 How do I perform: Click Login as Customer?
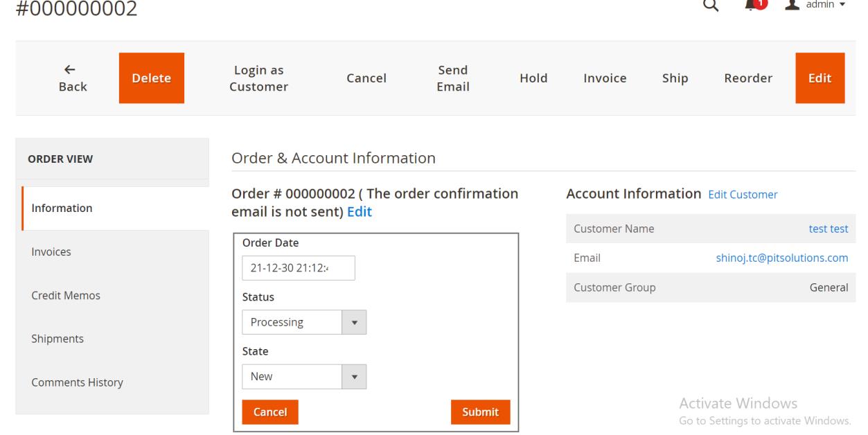click(x=259, y=78)
